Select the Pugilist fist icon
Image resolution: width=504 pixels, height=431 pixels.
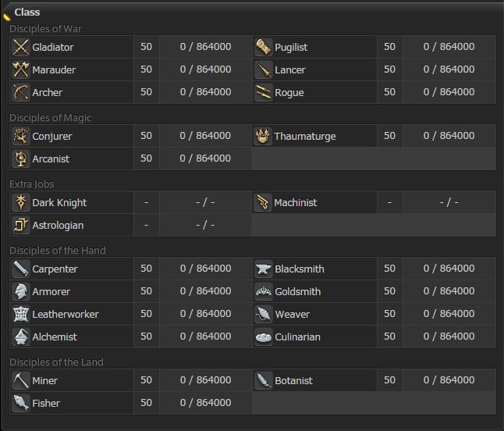tap(264, 47)
